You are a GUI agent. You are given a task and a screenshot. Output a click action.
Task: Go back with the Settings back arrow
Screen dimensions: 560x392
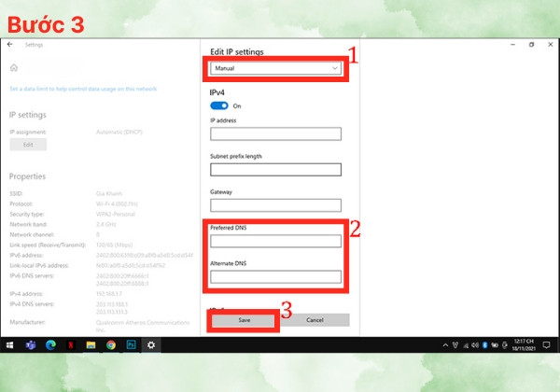pyautogui.click(x=10, y=44)
